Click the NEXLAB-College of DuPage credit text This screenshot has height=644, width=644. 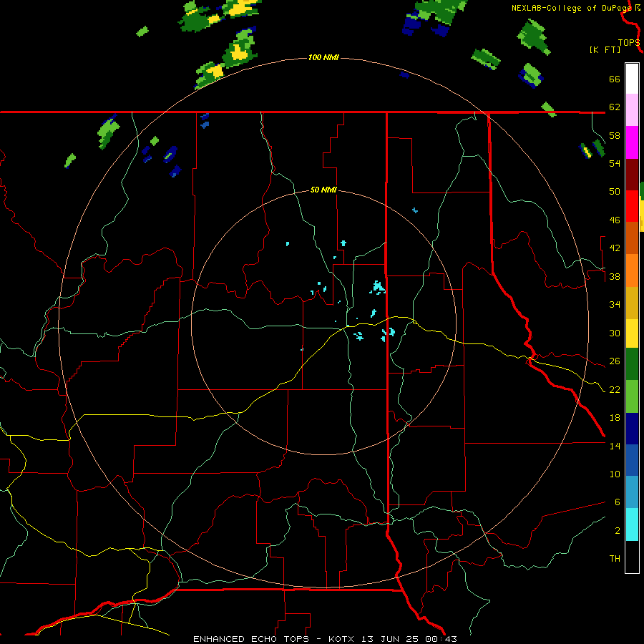572,8
